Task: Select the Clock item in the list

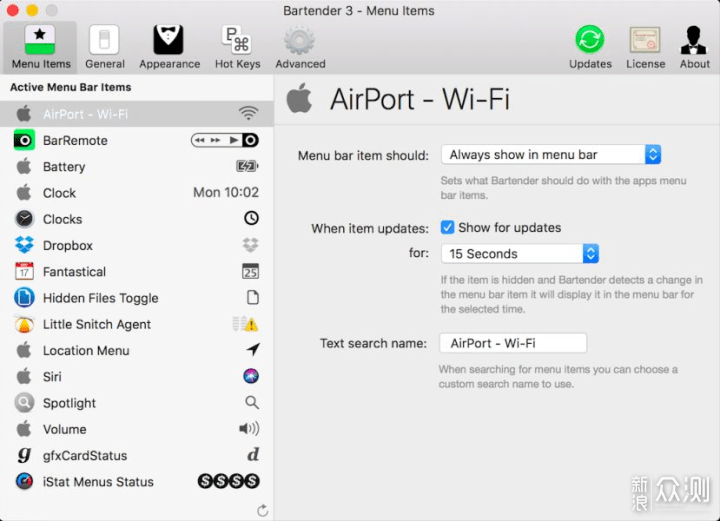Action: coord(137,192)
